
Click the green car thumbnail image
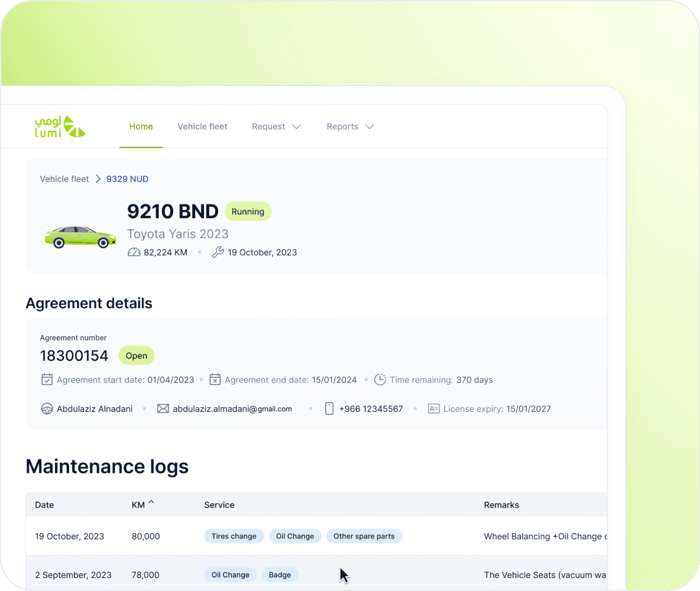coord(80,236)
